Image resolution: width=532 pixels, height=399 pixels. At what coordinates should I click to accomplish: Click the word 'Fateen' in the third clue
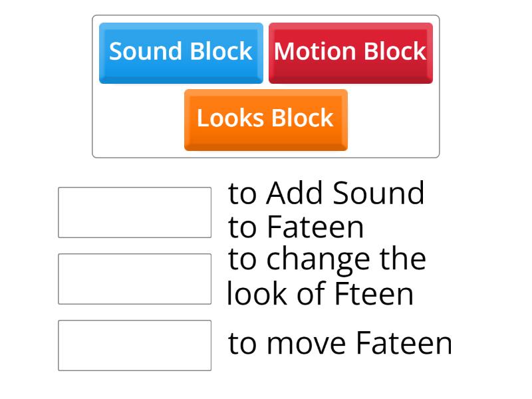[x=404, y=344]
